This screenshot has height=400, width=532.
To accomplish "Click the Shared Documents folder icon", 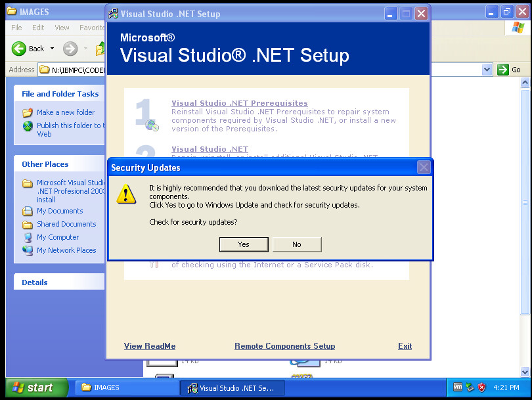I will coord(28,224).
